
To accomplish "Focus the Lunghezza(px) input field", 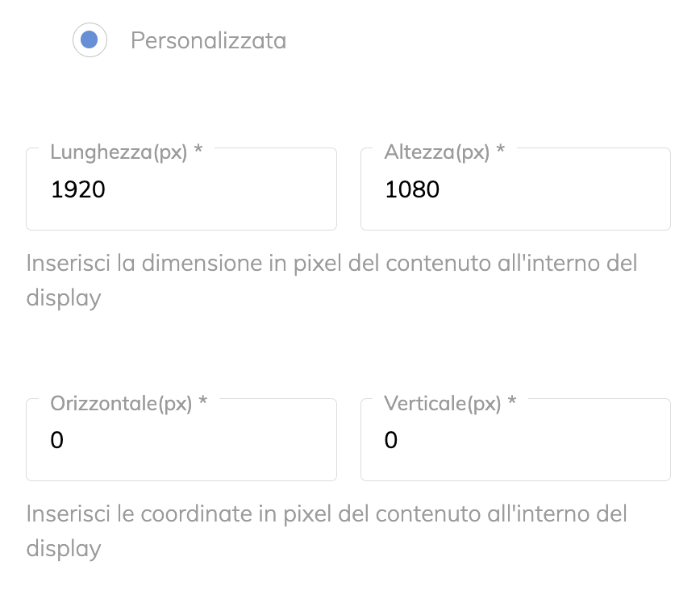I will [x=181, y=189].
